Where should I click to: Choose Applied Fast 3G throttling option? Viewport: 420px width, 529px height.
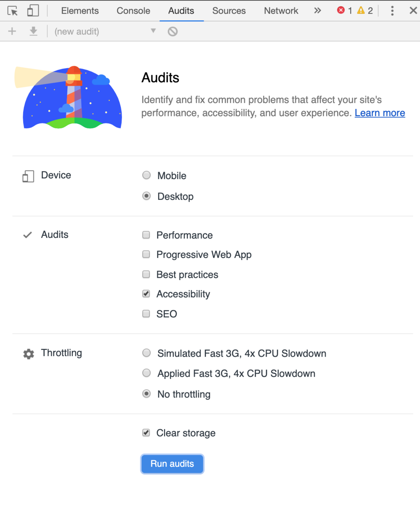tap(146, 373)
